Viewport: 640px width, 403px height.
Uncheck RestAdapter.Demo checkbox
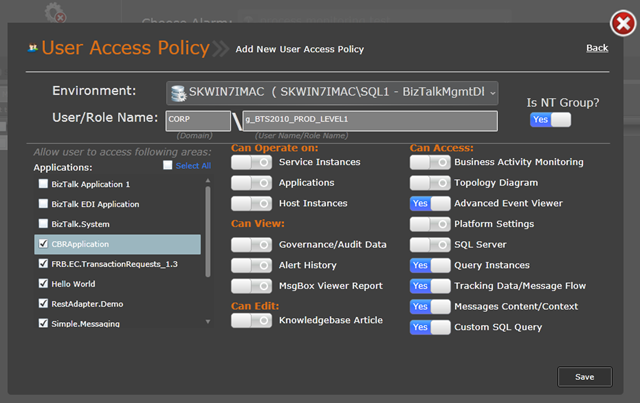tap(43, 303)
